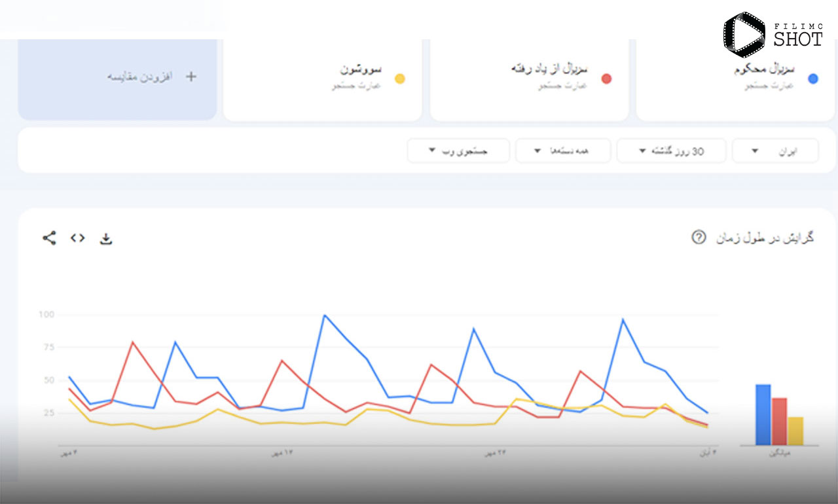Open the همه دسته‌ها categories dropdown
The height and width of the screenshot is (504, 838).
[563, 151]
